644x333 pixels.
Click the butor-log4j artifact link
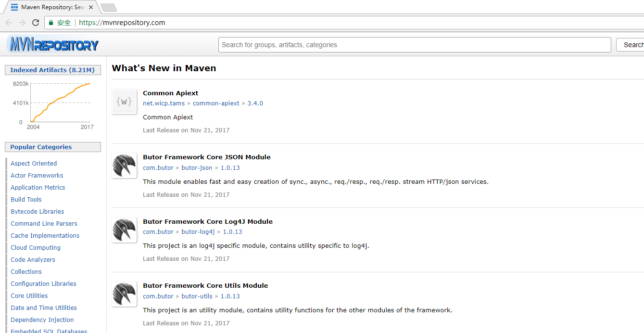pyautogui.click(x=198, y=232)
